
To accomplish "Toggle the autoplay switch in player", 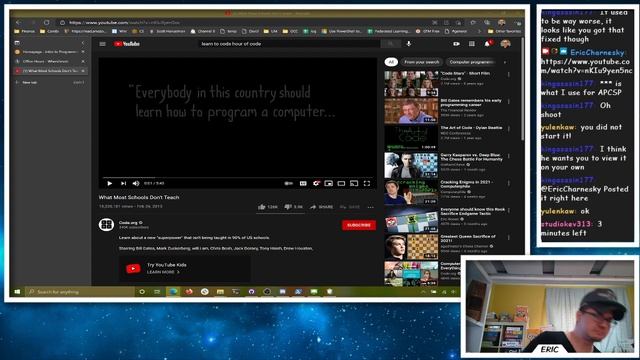I will pos(289,183).
